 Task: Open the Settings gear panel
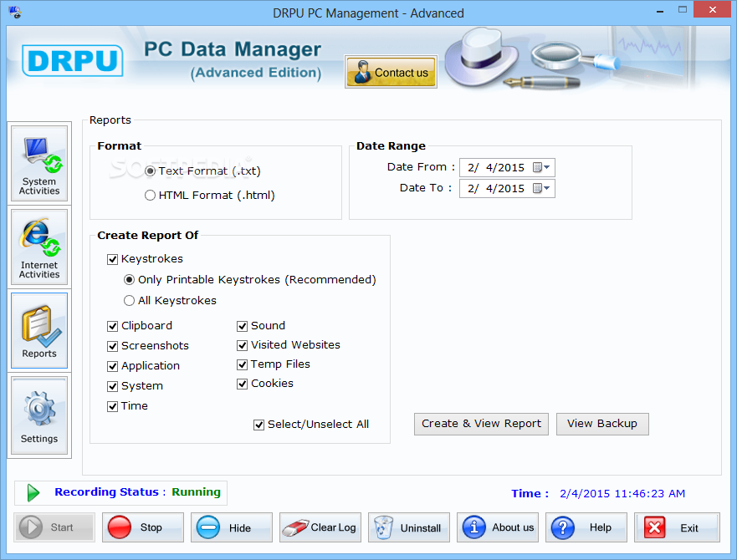[39, 415]
